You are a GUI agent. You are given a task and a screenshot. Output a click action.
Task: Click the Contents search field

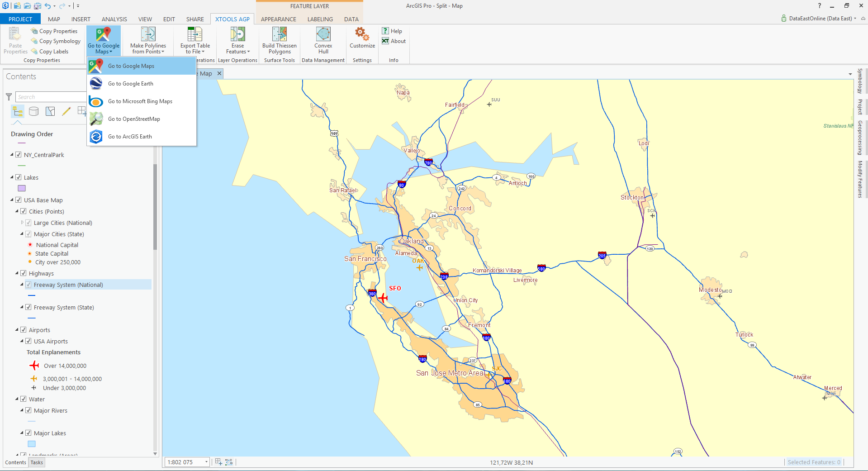pyautogui.click(x=51, y=97)
